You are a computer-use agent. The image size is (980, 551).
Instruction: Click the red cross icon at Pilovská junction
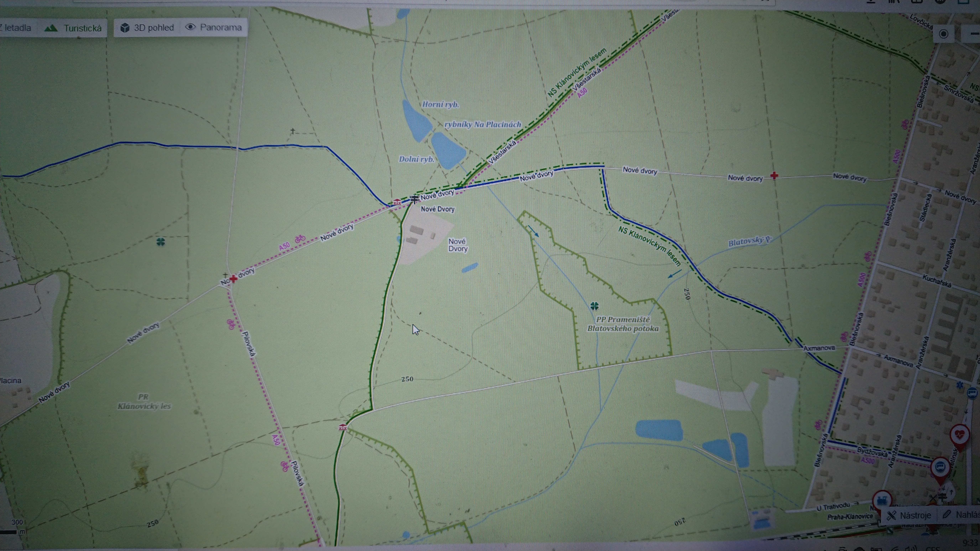233,279
